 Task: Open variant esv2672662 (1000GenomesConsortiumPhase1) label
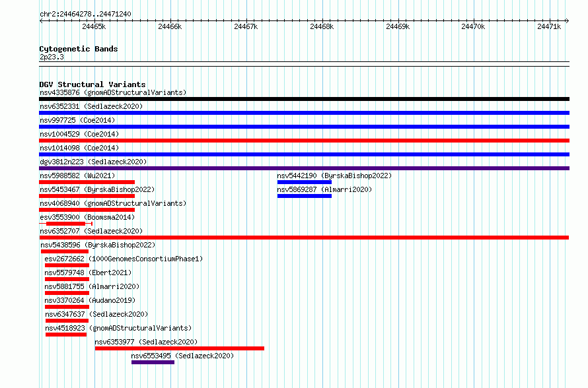pyautogui.click(x=124, y=259)
